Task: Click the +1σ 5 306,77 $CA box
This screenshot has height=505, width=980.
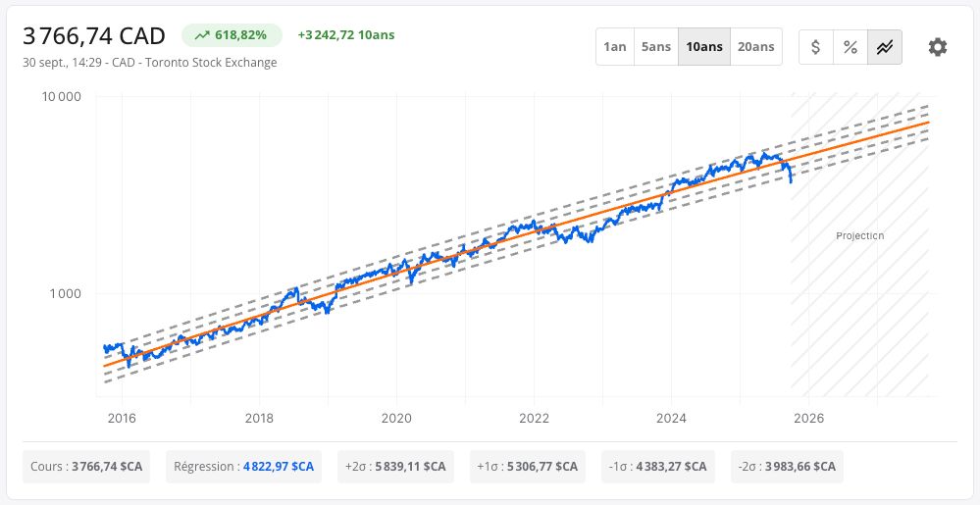Action: pyautogui.click(x=528, y=467)
